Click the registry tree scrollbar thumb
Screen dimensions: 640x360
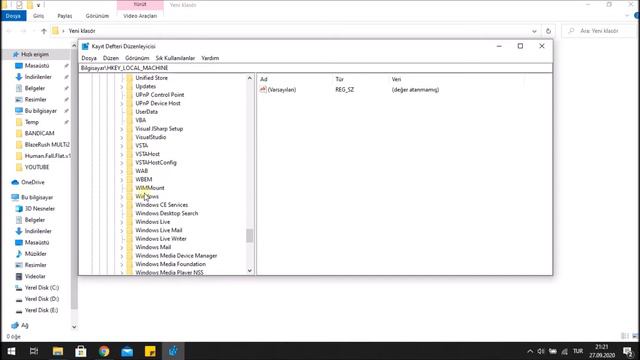[x=249, y=236]
